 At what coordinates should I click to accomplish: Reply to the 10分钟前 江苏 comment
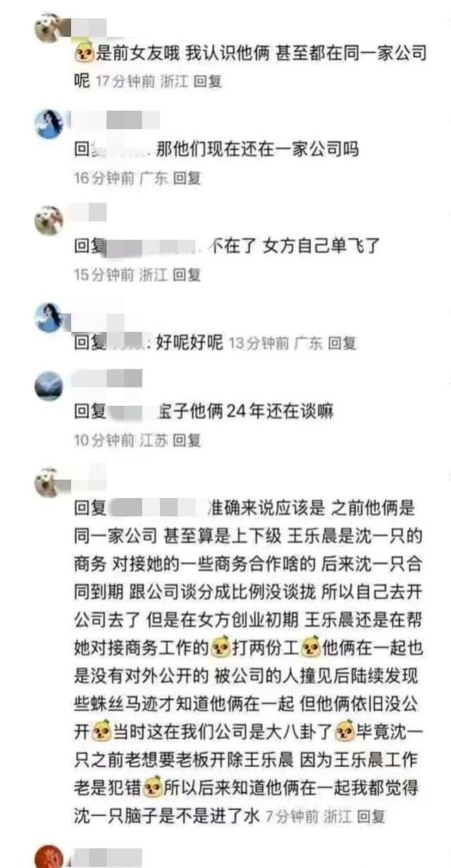coord(187,440)
